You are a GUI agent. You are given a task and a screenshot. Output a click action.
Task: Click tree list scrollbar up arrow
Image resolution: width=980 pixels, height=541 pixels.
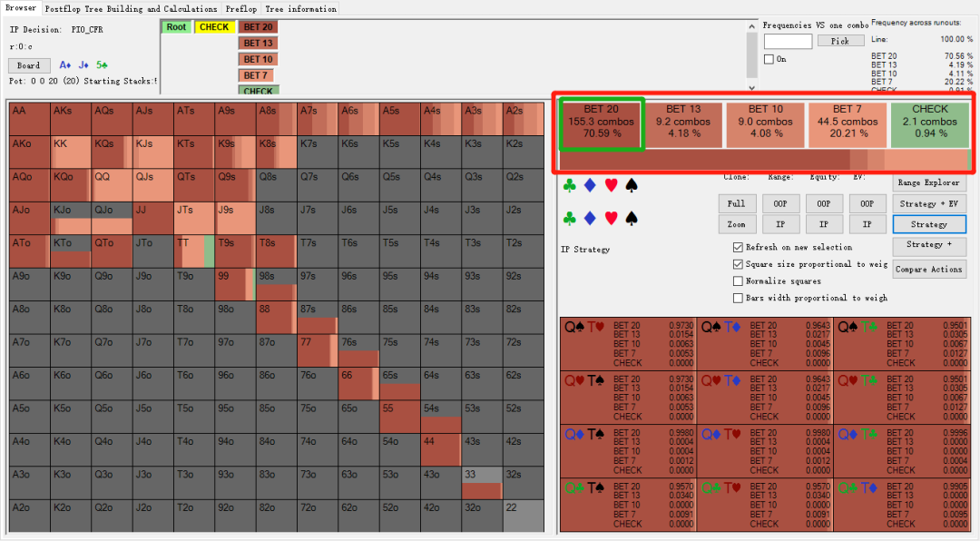(x=752, y=26)
